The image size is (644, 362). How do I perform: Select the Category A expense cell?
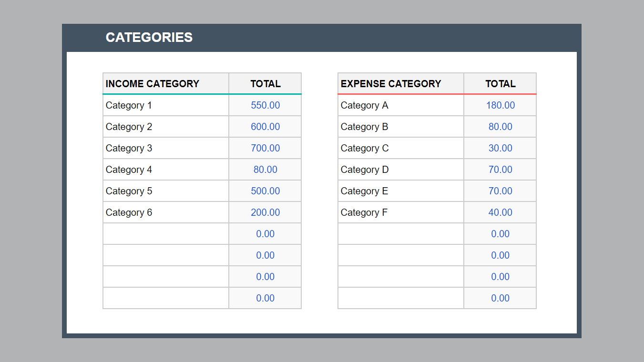click(400, 105)
